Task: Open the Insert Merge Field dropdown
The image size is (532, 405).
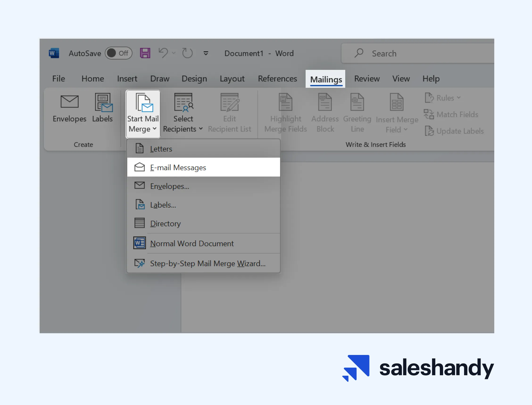Action: tap(397, 113)
